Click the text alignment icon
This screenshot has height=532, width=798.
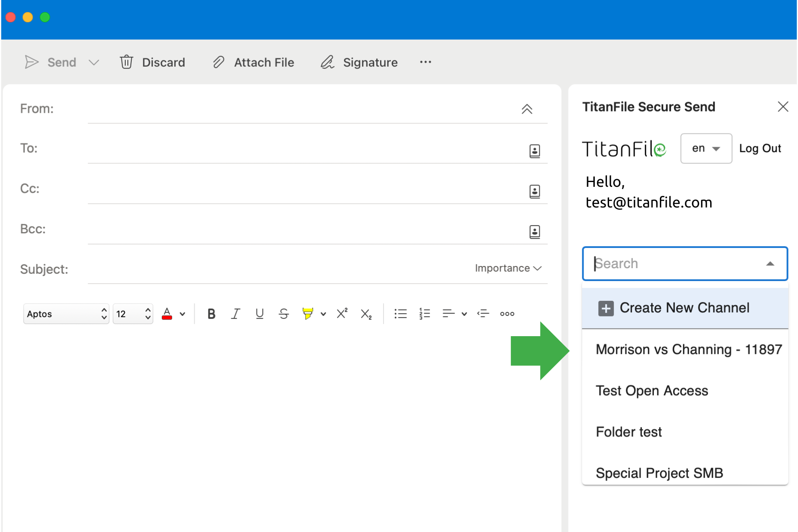448,314
